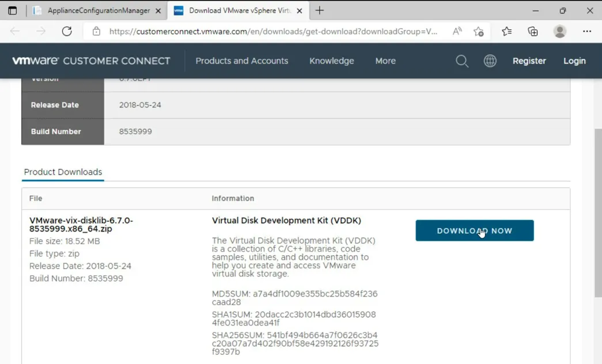Add page to favorites star icon
The image size is (602, 364).
478,31
